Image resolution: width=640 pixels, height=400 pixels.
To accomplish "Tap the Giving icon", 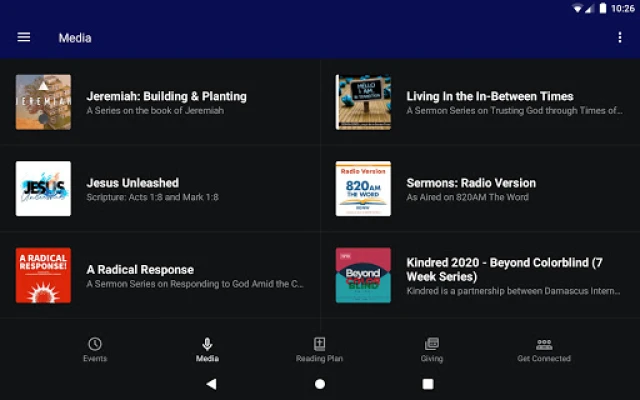I will click(432, 344).
